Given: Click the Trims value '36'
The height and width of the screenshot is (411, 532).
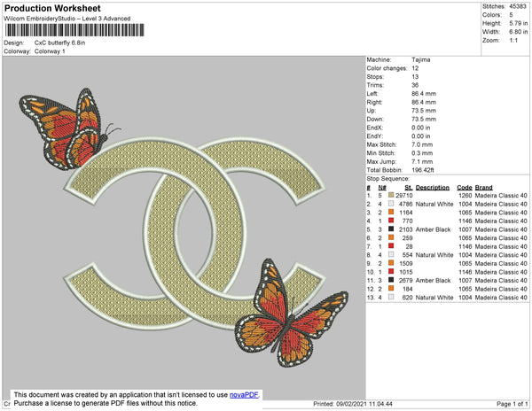Looking at the screenshot, I should [x=415, y=85].
